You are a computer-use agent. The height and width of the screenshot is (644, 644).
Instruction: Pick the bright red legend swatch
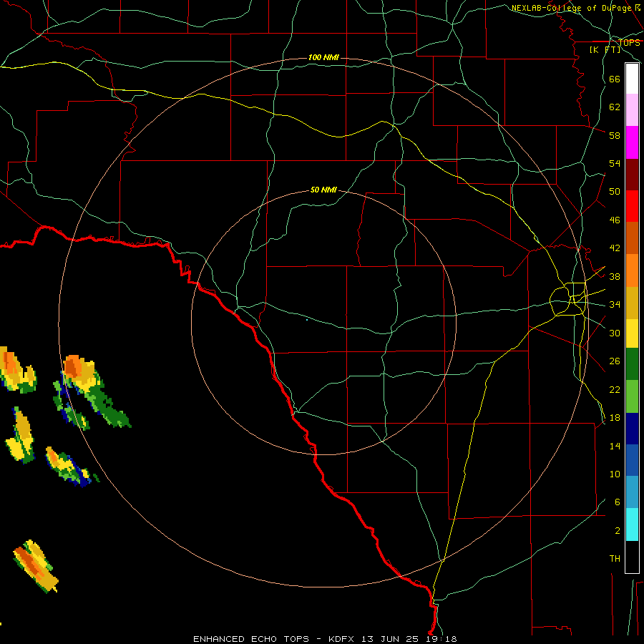tap(632, 206)
